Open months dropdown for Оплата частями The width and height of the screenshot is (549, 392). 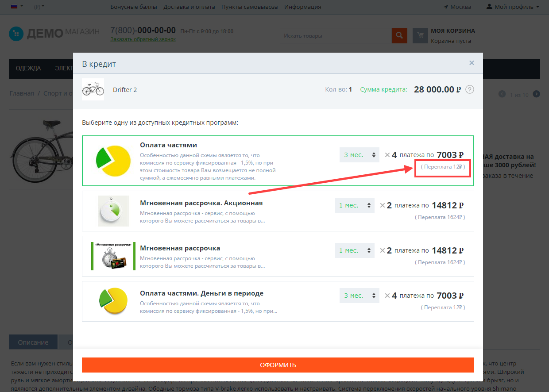360,155
